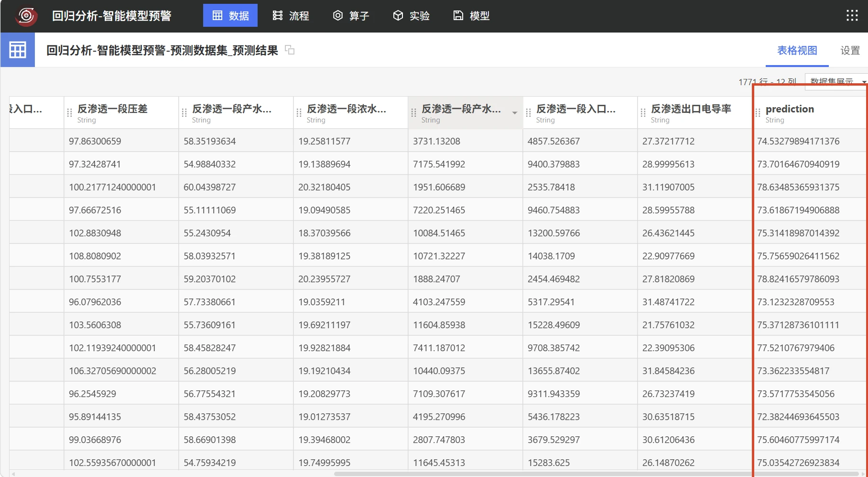This screenshot has height=477, width=868.
Task: Click drag handle of 反渗透一段压差 column
Action: [70, 113]
